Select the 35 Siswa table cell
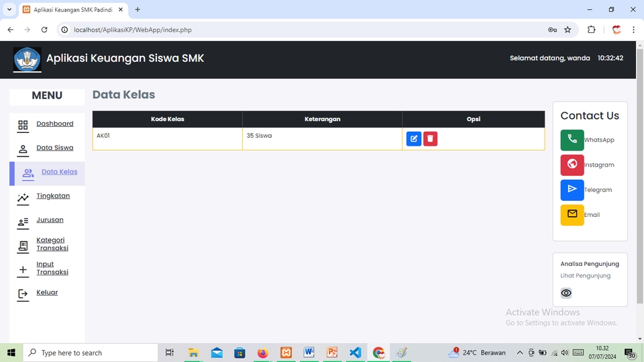Image resolution: width=644 pixels, height=362 pixels. coord(323,138)
